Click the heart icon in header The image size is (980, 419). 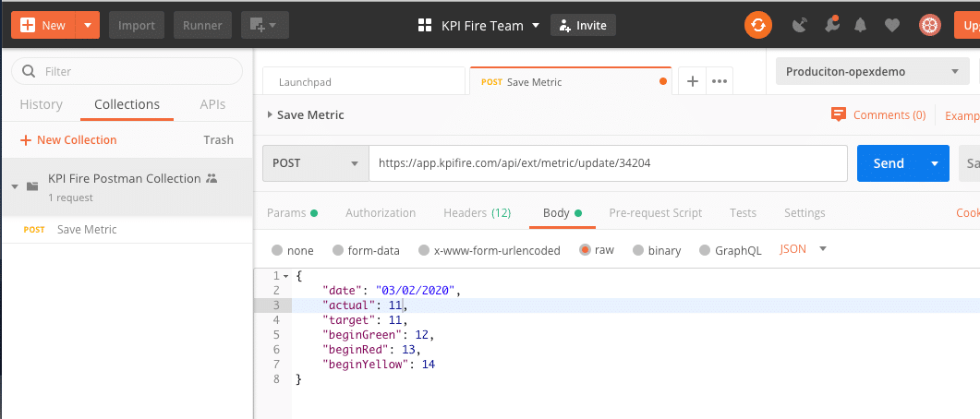click(891, 25)
